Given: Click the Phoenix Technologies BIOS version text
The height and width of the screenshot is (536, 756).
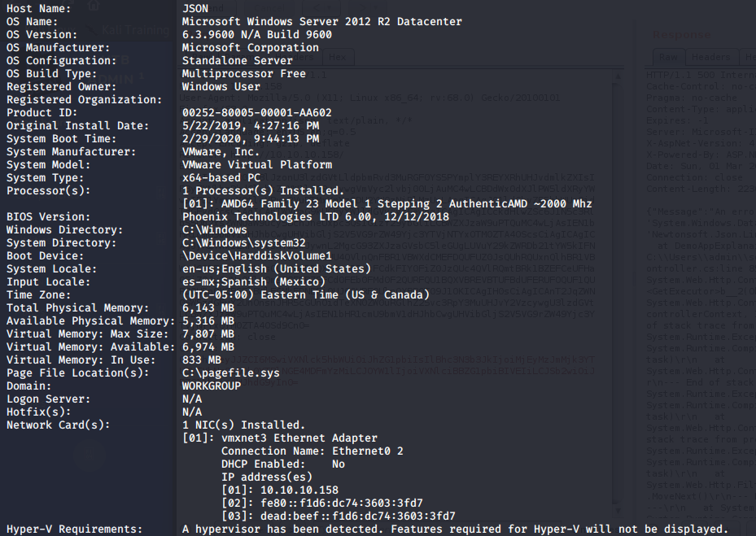Looking at the screenshot, I should pos(316,216).
